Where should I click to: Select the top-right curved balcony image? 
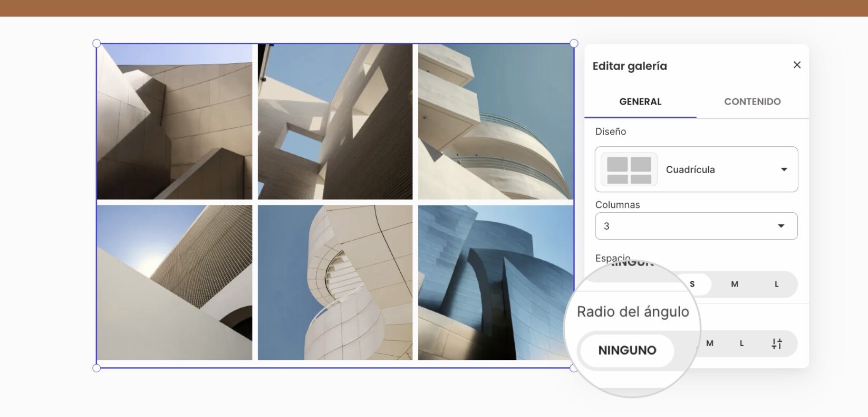click(x=496, y=121)
